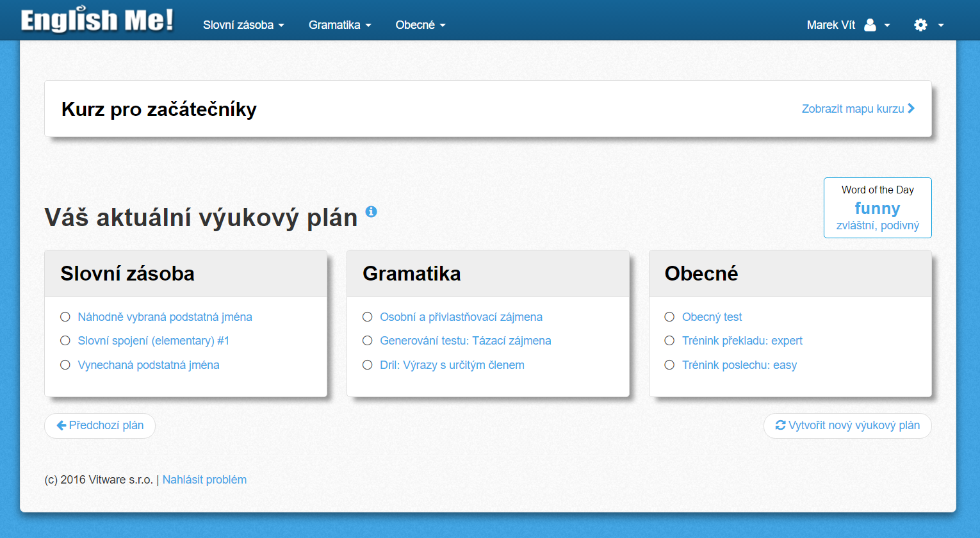Mark Slovní spojení (elementary) #1 circle
Image resolution: width=980 pixels, height=538 pixels.
tap(65, 341)
